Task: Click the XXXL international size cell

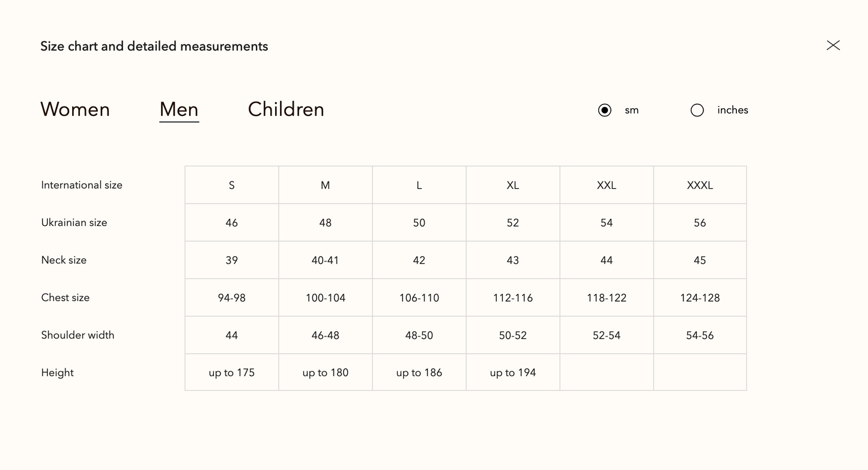Action: 700,185
